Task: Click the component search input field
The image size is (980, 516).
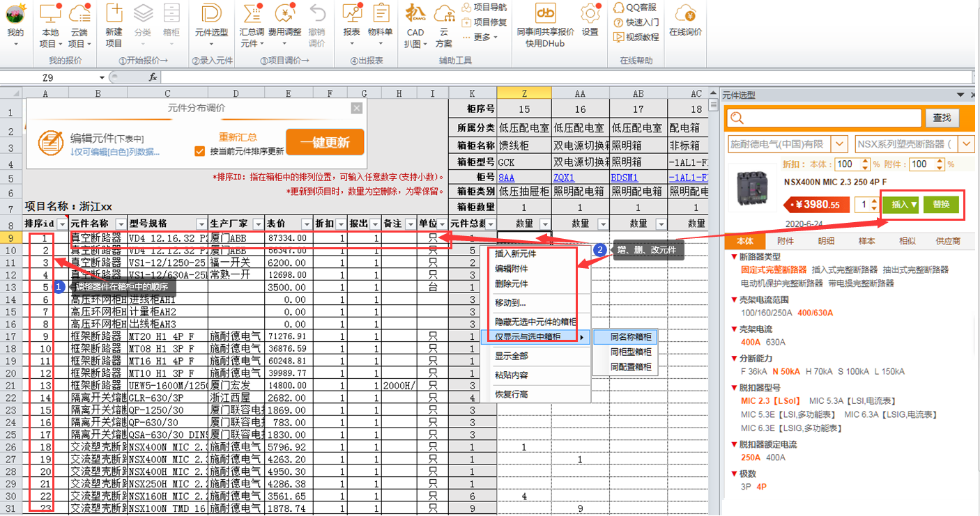Action: tap(824, 118)
